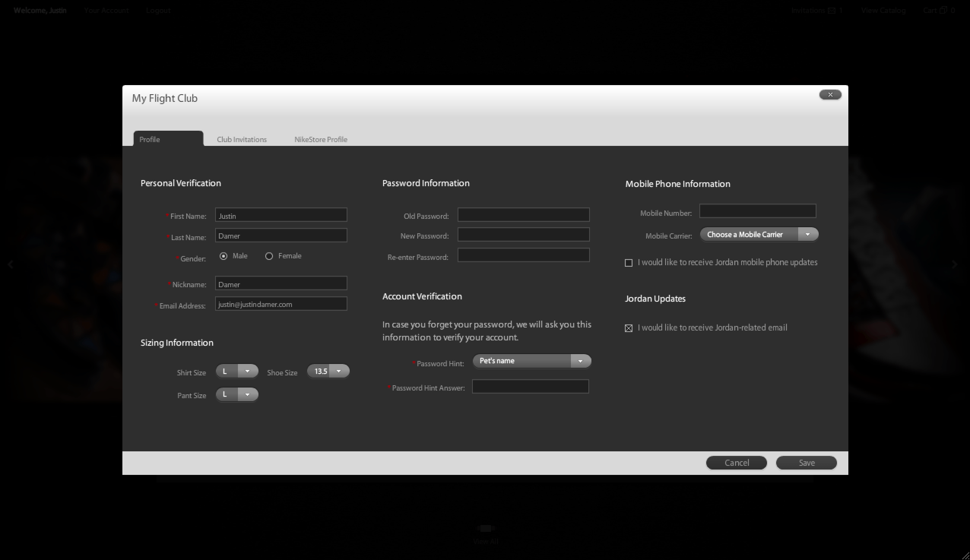Click the Cart icon in header
970x560 pixels.
click(x=943, y=10)
